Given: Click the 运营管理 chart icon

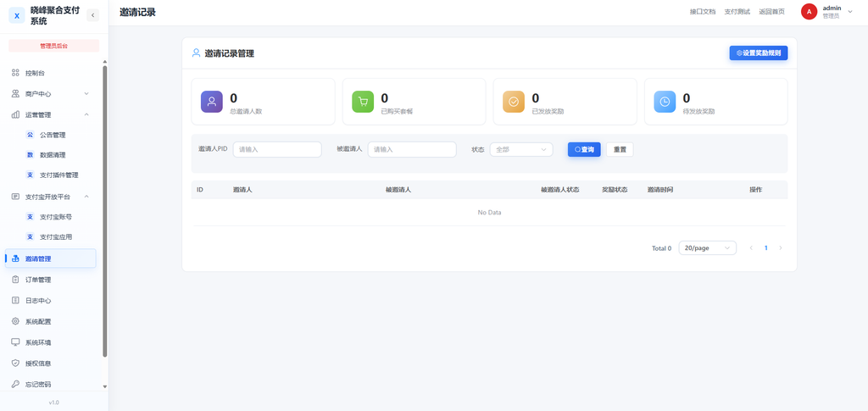Looking at the screenshot, I should 15,115.
